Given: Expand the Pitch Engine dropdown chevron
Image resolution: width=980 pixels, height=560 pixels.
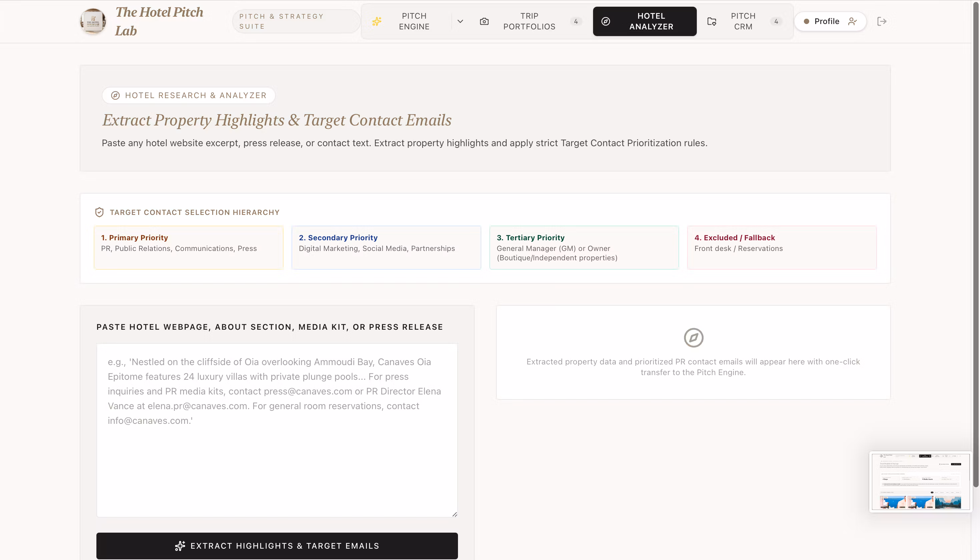Looking at the screenshot, I should click(x=460, y=21).
